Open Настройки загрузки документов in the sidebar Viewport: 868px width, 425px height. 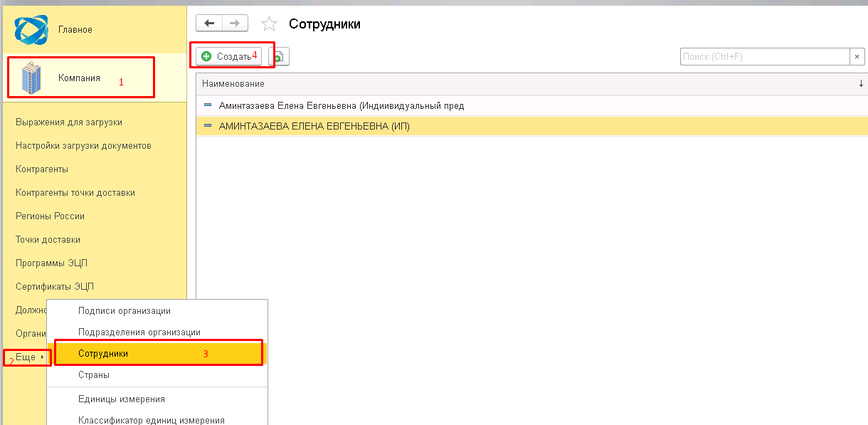click(83, 146)
